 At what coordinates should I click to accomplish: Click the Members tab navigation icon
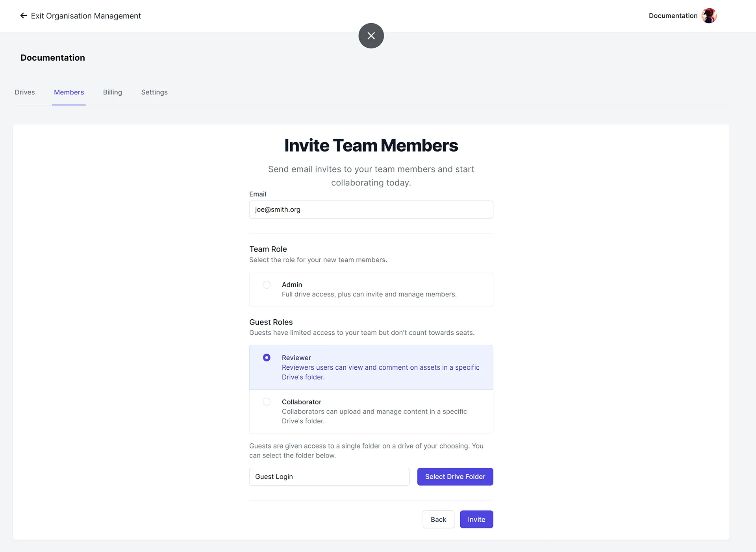pos(69,92)
